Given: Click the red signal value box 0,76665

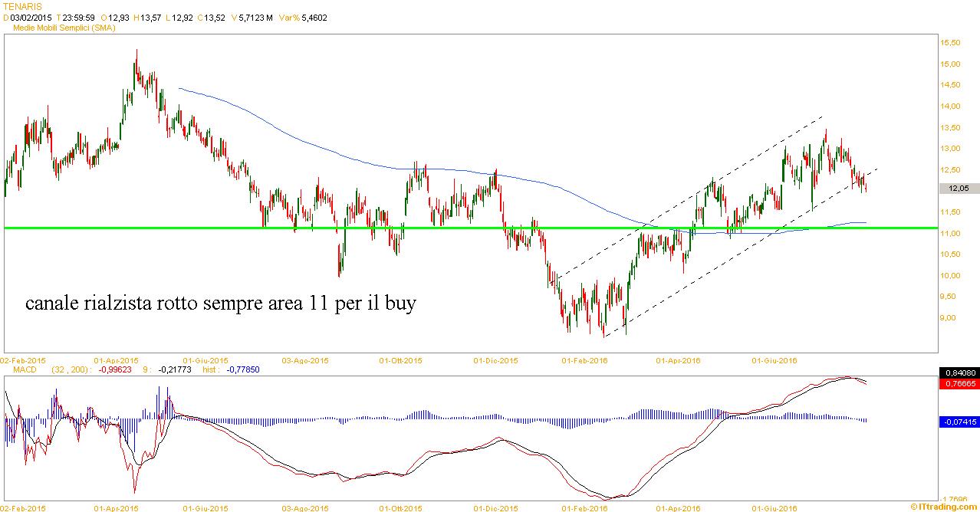Looking at the screenshot, I should 958,384.
